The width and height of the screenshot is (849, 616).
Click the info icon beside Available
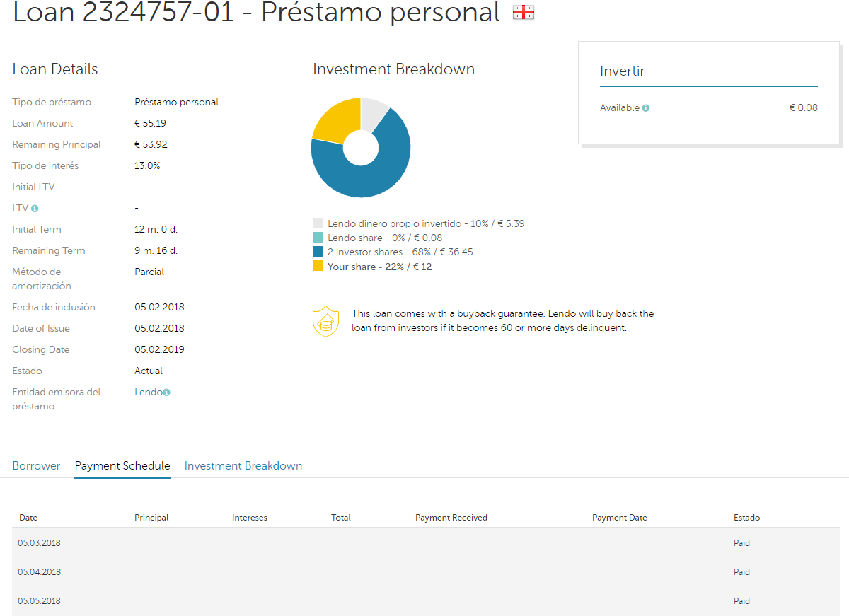(646, 108)
